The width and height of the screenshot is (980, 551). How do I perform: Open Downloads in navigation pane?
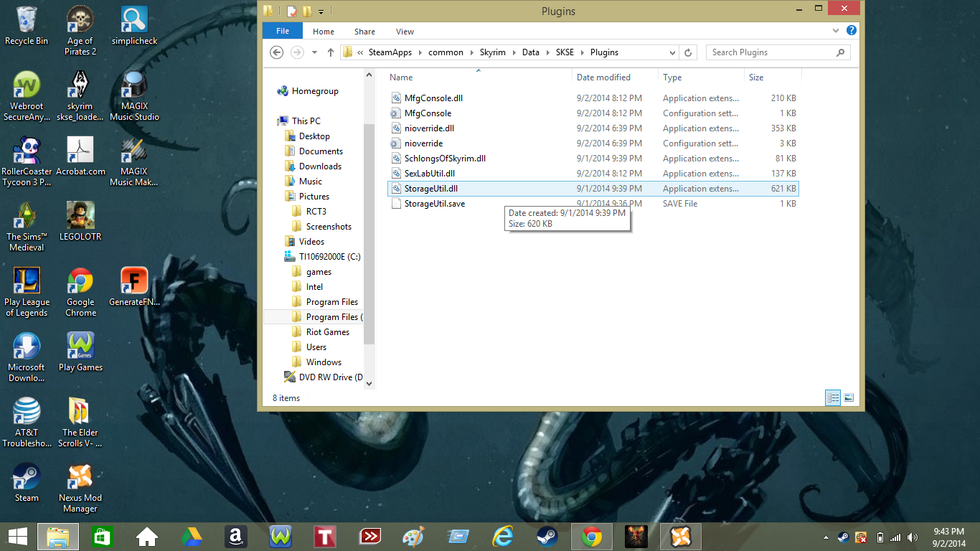(x=320, y=166)
